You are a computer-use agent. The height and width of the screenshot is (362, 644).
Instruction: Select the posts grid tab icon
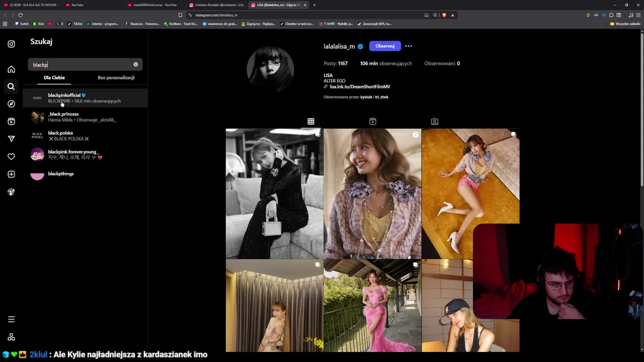click(x=311, y=121)
